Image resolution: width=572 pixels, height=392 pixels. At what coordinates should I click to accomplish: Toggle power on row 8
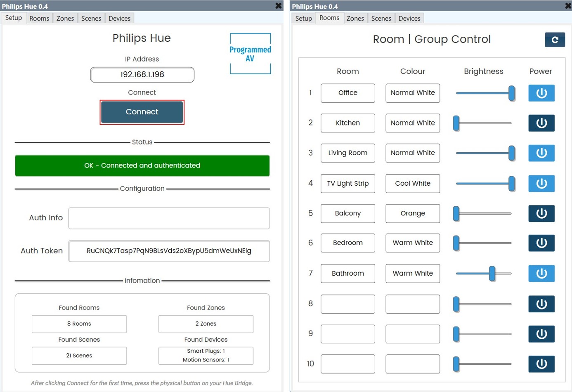(x=541, y=304)
